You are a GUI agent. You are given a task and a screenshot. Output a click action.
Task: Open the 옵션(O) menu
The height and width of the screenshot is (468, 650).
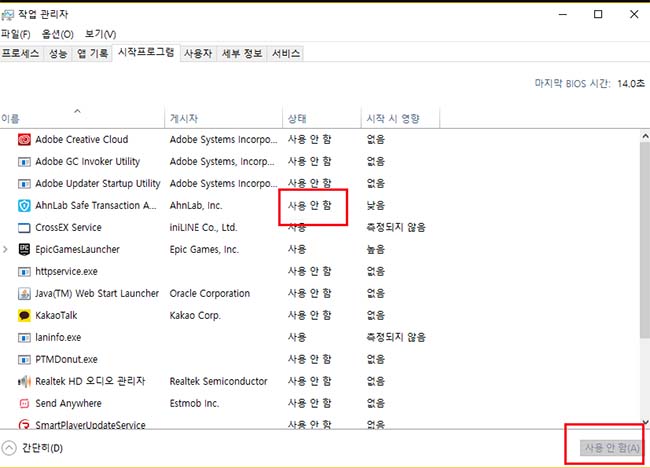[58, 34]
